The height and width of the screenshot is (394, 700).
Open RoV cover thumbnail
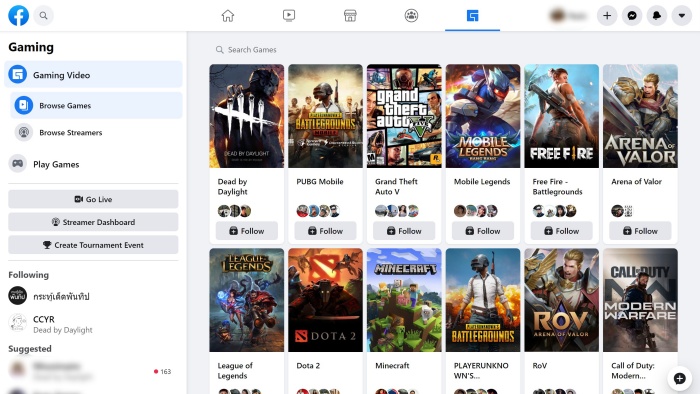pyautogui.click(x=562, y=300)
